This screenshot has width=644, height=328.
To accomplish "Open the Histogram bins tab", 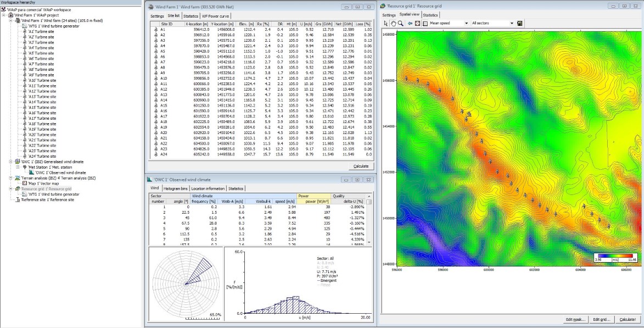I will click(x=175, y=188).
